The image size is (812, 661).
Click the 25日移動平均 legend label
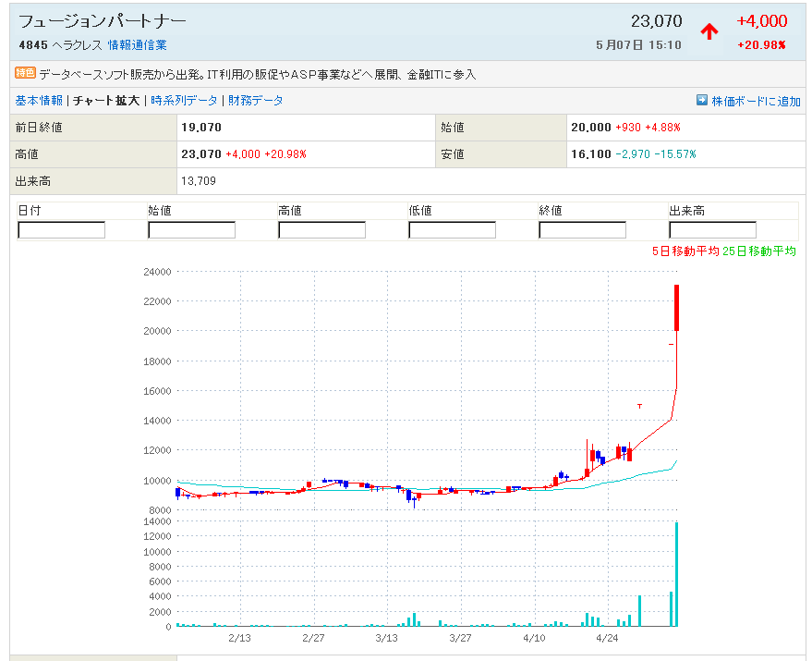[759, 251]
